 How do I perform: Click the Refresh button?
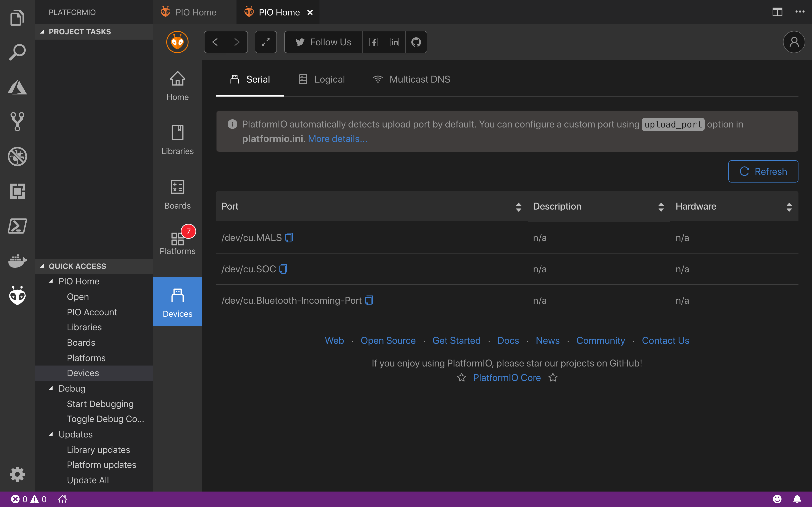coord(763,171)
